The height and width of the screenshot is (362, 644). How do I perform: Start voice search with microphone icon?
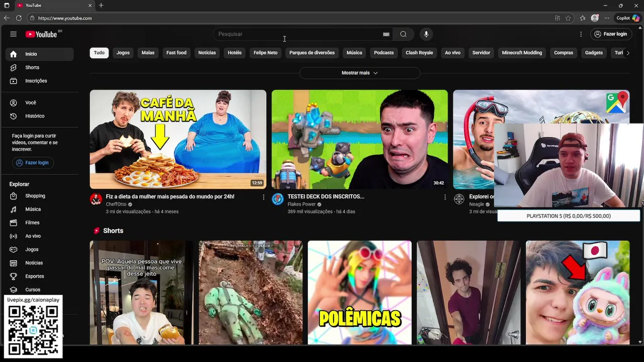pyautogui.click(x=426, y=34)
